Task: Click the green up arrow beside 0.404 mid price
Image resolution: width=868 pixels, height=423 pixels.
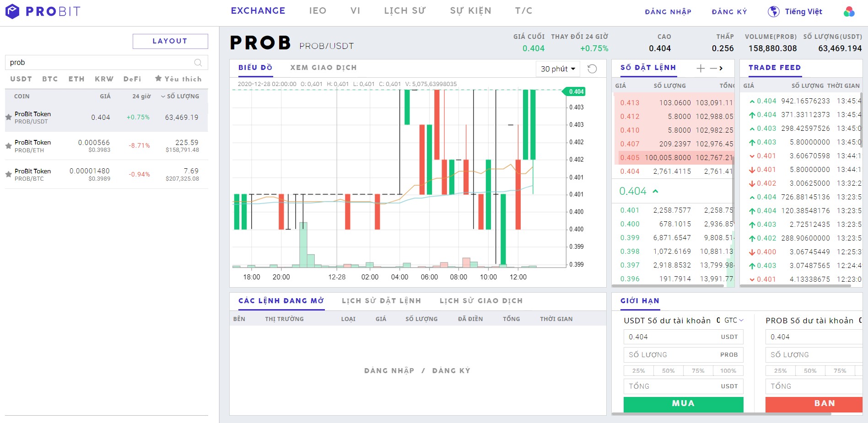Action: point(655,191)
